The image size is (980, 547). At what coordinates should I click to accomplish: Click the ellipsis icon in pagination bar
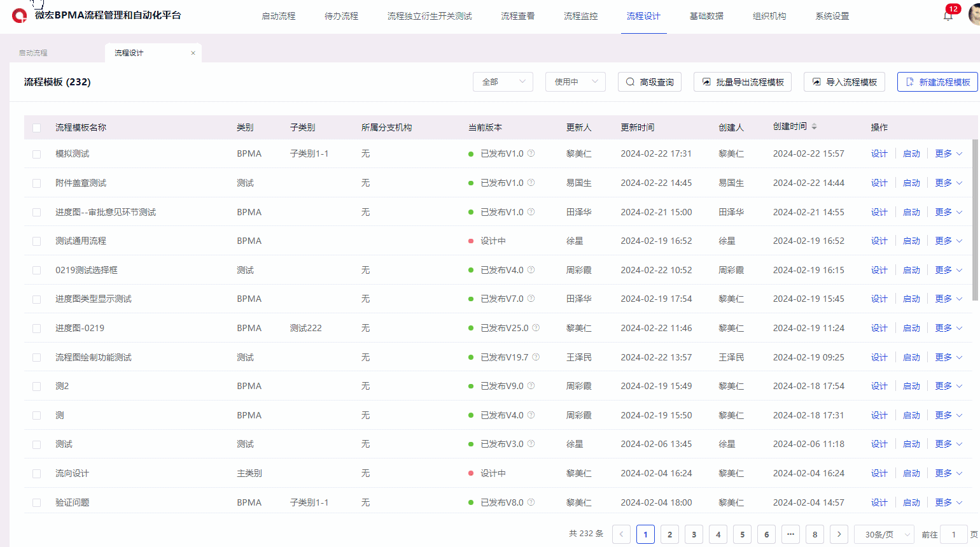click(790, 534)
